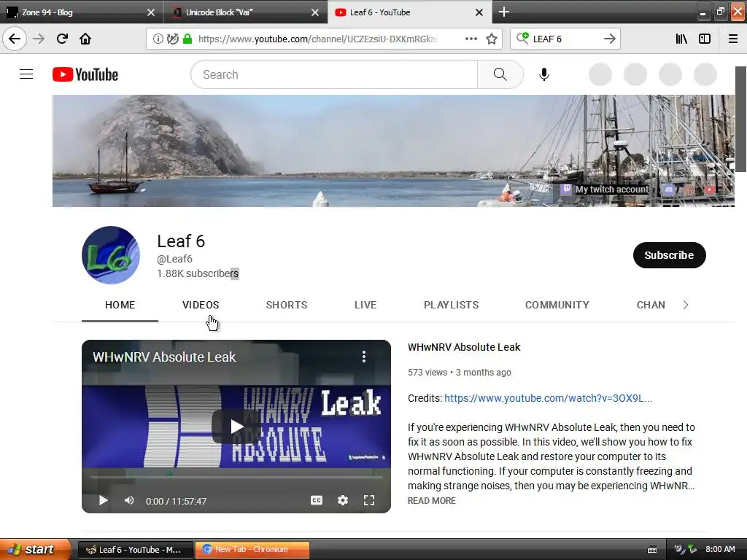Open a new browser tab
Viewport: 747px width, 560px height.
pos(503,12)
